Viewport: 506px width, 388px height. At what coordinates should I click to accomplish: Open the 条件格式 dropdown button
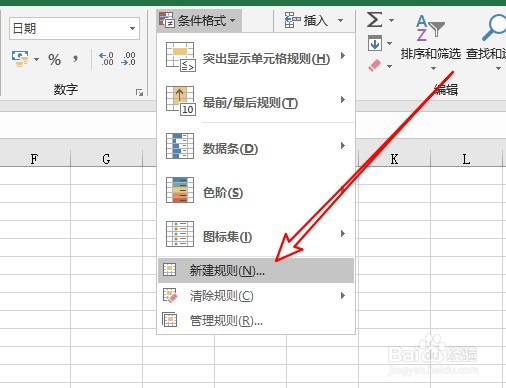[x=199, y=20]
